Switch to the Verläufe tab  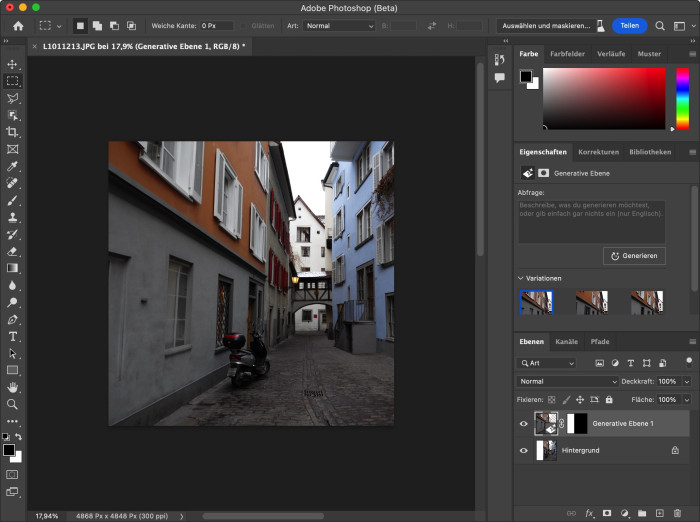(611, 54)
